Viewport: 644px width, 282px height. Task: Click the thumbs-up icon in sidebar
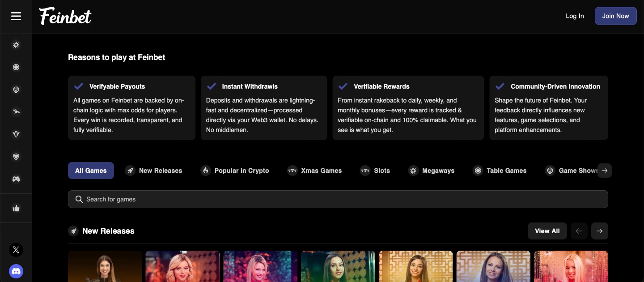coord(16,208)
